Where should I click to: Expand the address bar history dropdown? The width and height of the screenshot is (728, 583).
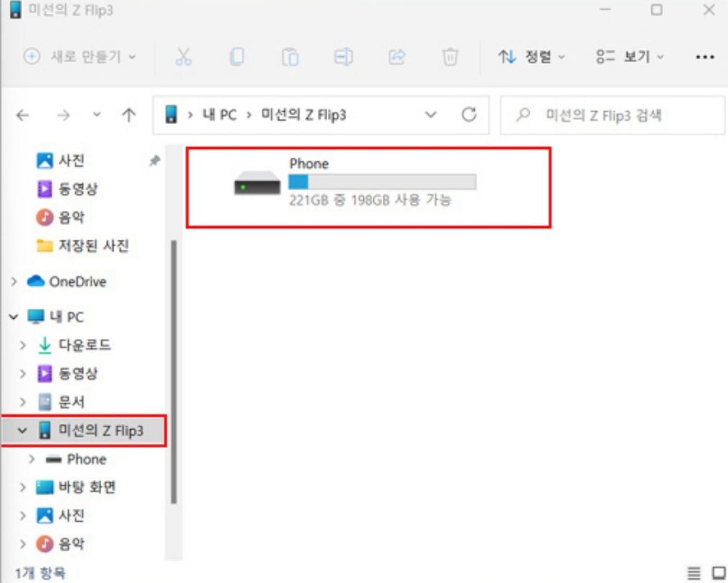tap(431, 114)
